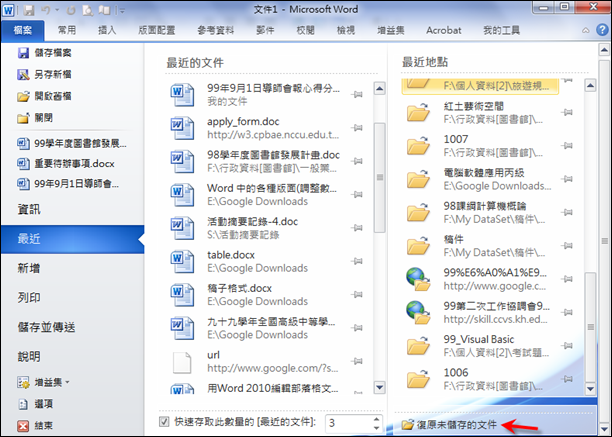
Task: Select the 新增 tab in backstage
Action: [73, 268]
